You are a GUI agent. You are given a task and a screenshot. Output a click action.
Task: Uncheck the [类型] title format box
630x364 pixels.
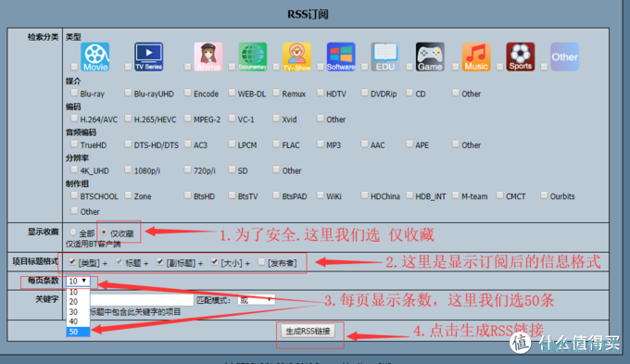[72, 262]
